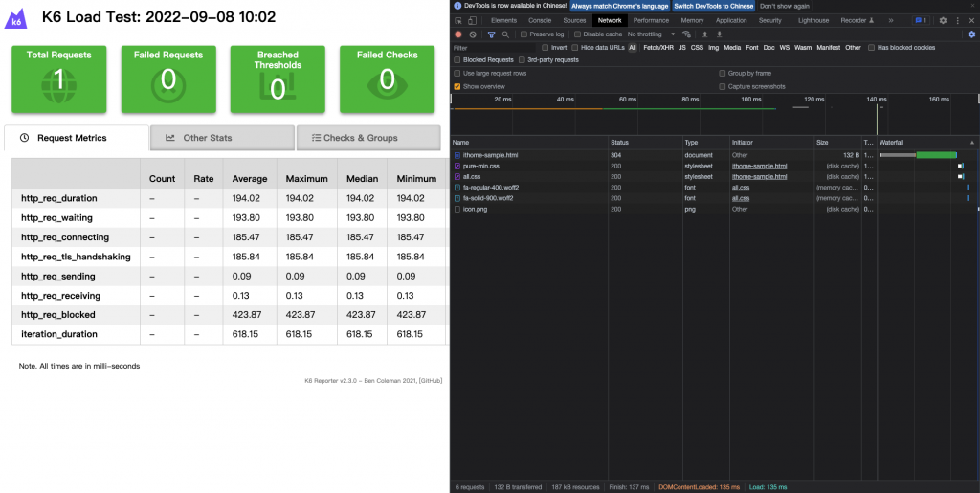Image resolution: width=980 pixels, height=493 pixels.
Task: Check the Blocked Requests checkbox
Action: (x=457, y=60)
